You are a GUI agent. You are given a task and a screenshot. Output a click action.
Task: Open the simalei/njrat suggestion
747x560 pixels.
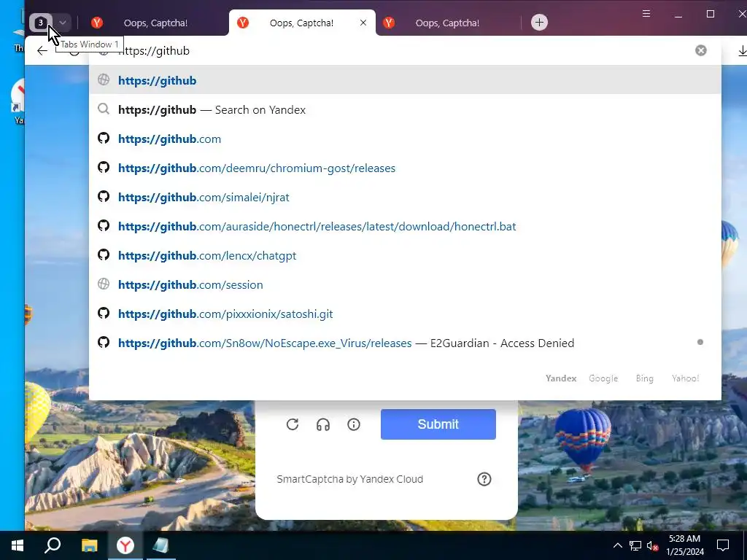(x=405, y=197)
